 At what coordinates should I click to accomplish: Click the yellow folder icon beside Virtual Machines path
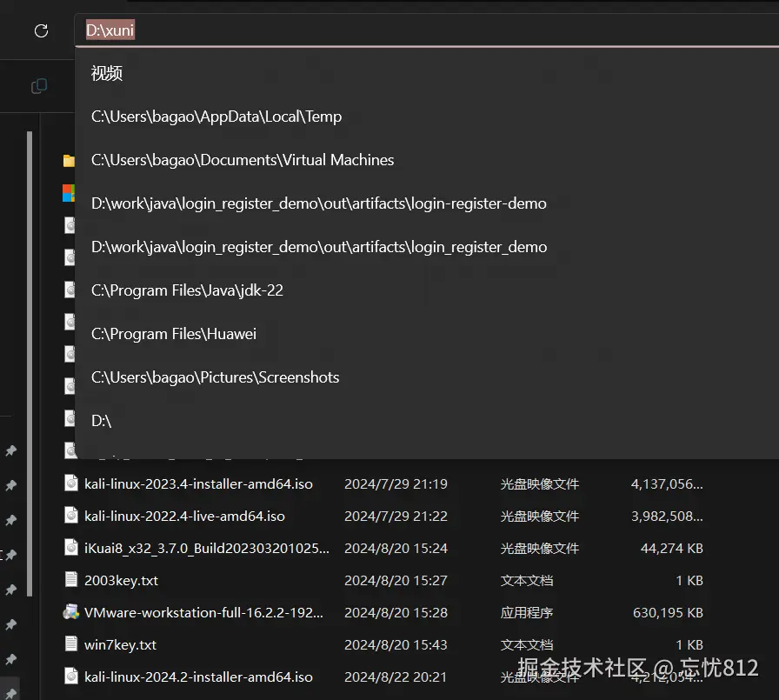[x=70, y=160]
